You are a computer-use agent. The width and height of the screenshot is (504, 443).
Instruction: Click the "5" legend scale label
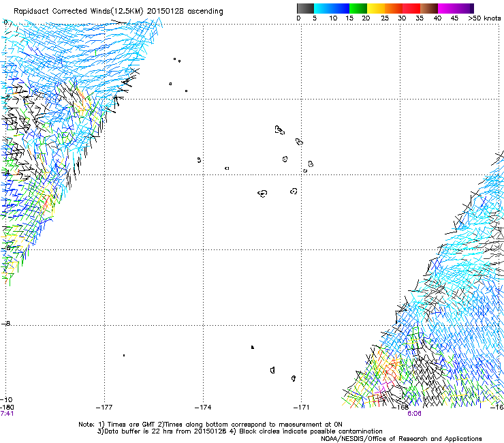315,18
